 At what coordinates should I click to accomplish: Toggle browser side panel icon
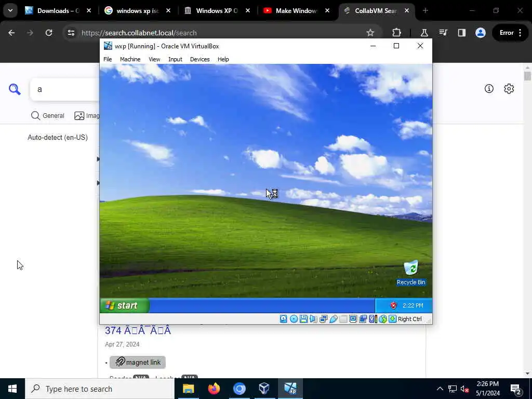coord(462,33)
